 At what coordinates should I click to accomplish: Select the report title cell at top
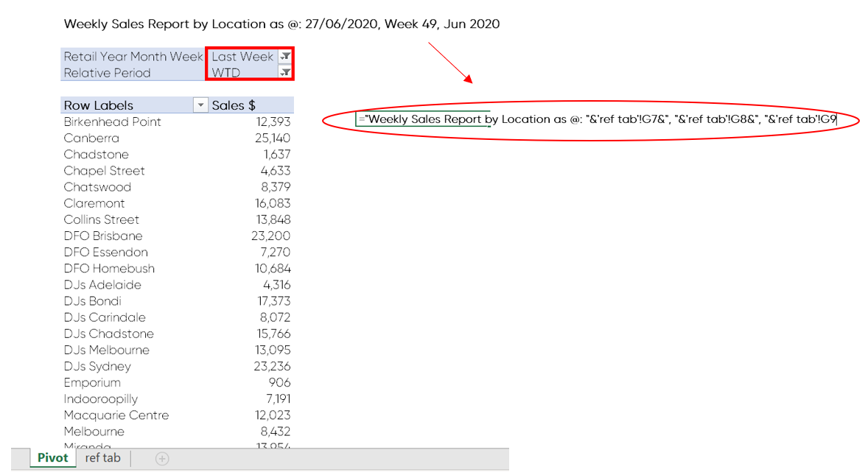click(x=281, y=24)
